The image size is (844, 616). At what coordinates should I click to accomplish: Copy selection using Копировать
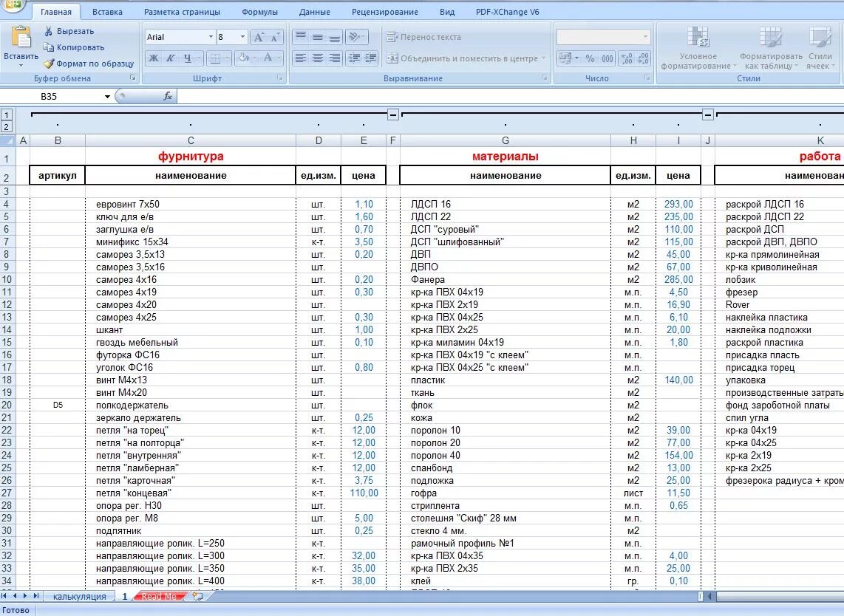(x=73, y=47)
